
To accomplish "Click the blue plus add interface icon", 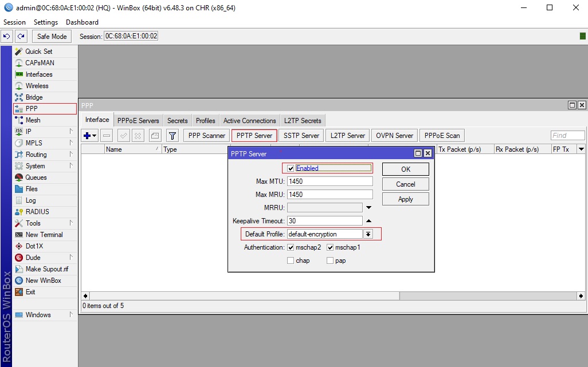I will click(88, 136).
